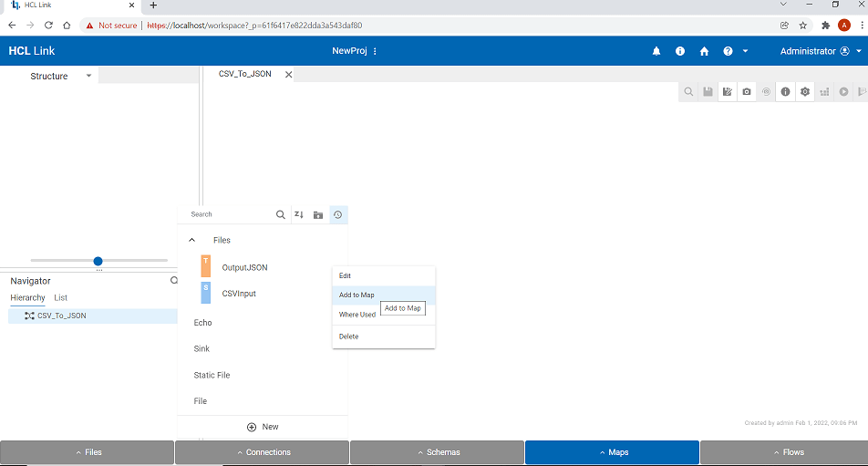Open the home icon in header
868x466 pixels.
coord(704,51)
